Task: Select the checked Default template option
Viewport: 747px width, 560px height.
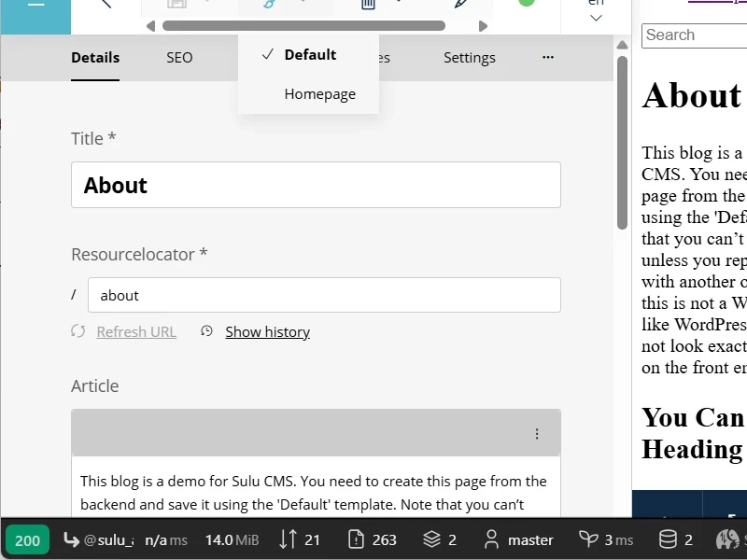Action: coord(309,55)
